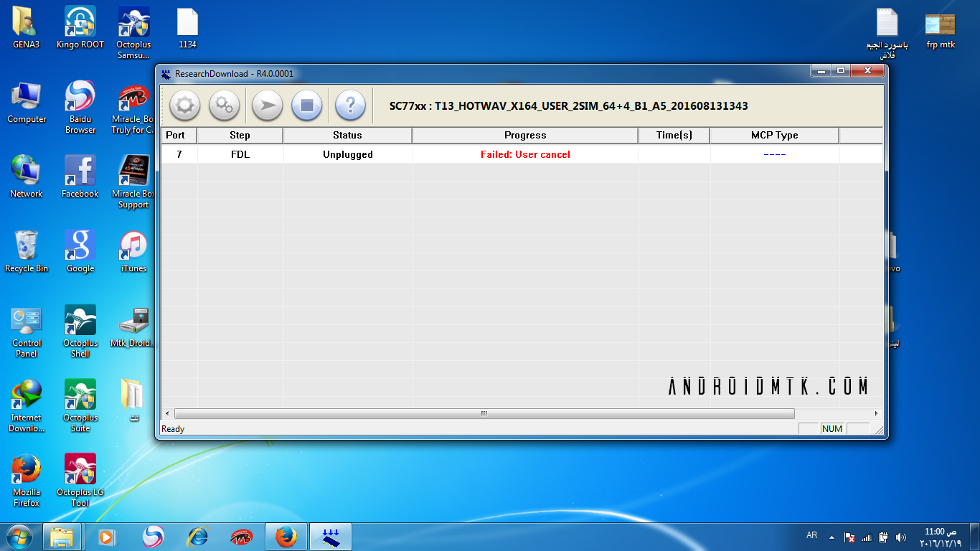980x551 pixels.
Task: Click the 'Failed: User cancel' progress text
Action: click(525, 154)
